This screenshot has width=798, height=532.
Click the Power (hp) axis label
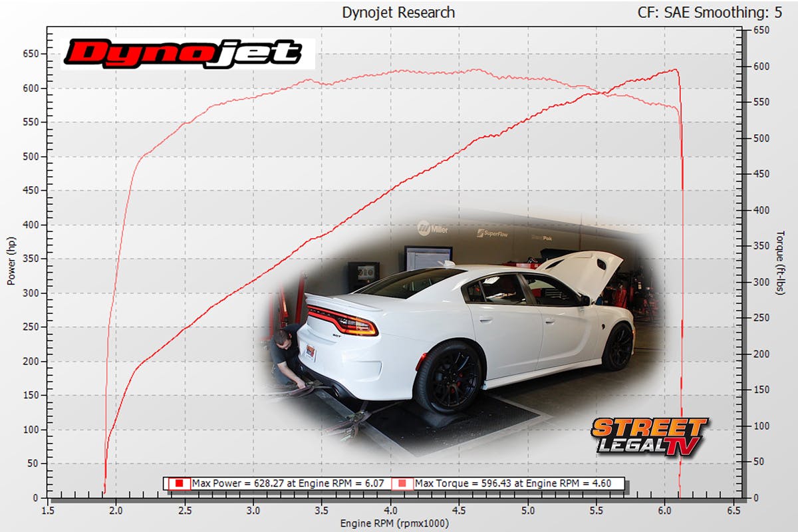[11, 262]
